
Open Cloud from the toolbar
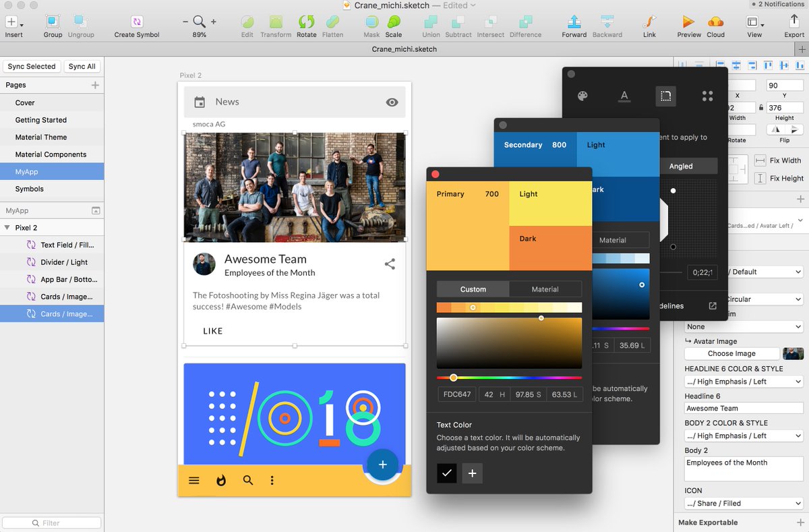coord(716,22)
